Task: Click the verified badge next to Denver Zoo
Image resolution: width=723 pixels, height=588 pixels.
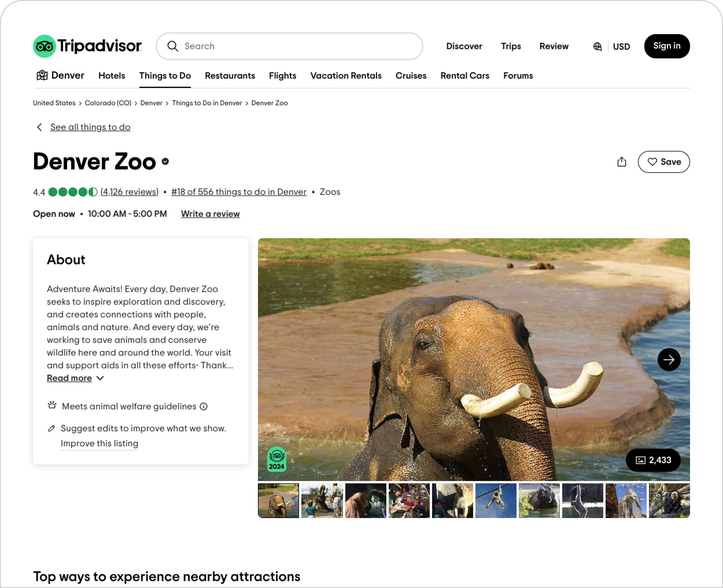Action: point(165,162)
